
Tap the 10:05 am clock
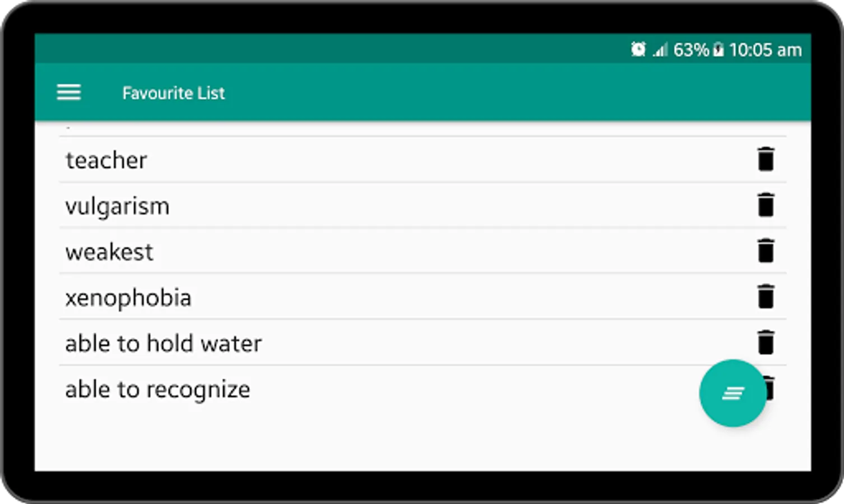coord(765,50)
